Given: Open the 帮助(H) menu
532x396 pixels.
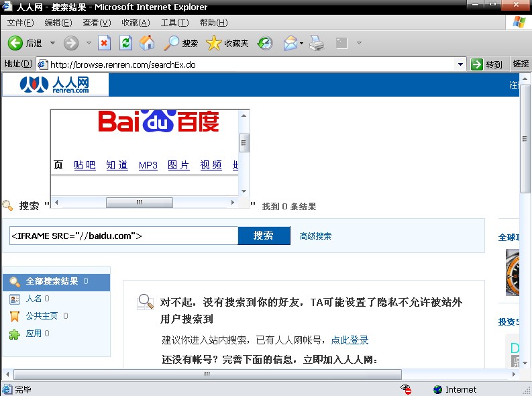Looking at the screenshot, I should [x=213, y=23].
